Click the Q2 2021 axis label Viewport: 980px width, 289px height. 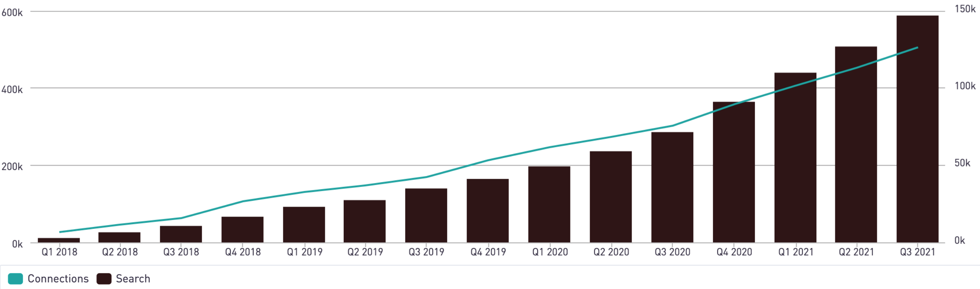[856, 252]
